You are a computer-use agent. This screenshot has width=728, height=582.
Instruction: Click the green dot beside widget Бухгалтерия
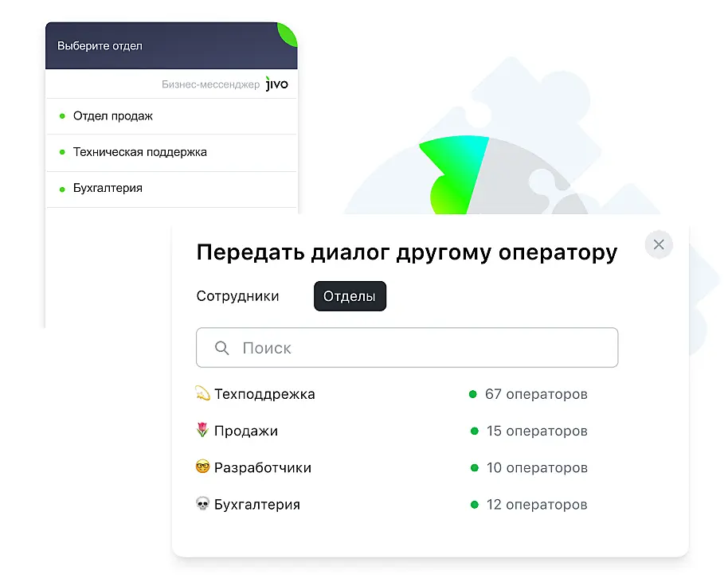coord(62,189)
